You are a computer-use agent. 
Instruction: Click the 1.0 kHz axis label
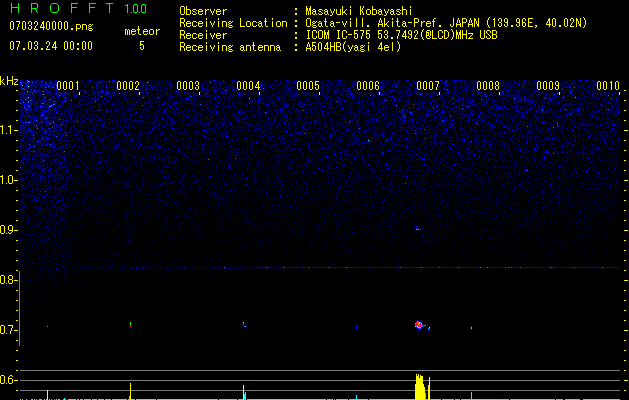pos(8,180)
